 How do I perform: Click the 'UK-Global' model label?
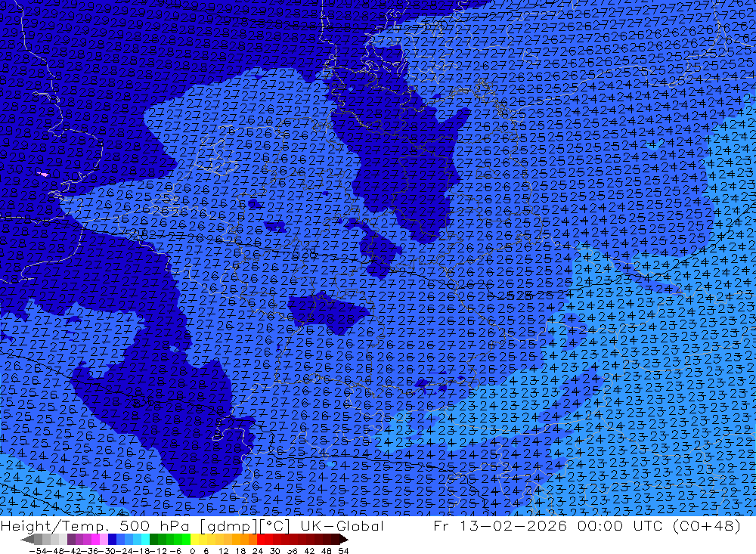[342, 525]
